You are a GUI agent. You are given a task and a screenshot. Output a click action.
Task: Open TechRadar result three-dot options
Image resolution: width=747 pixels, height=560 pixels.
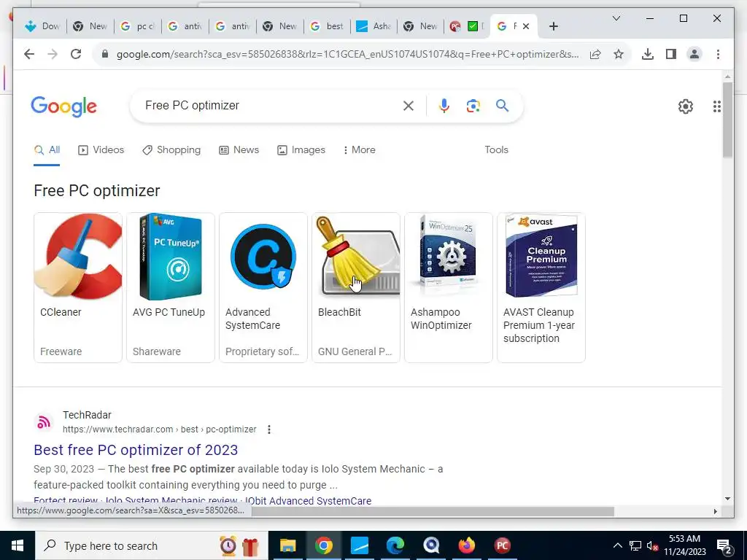click(269, 429)
